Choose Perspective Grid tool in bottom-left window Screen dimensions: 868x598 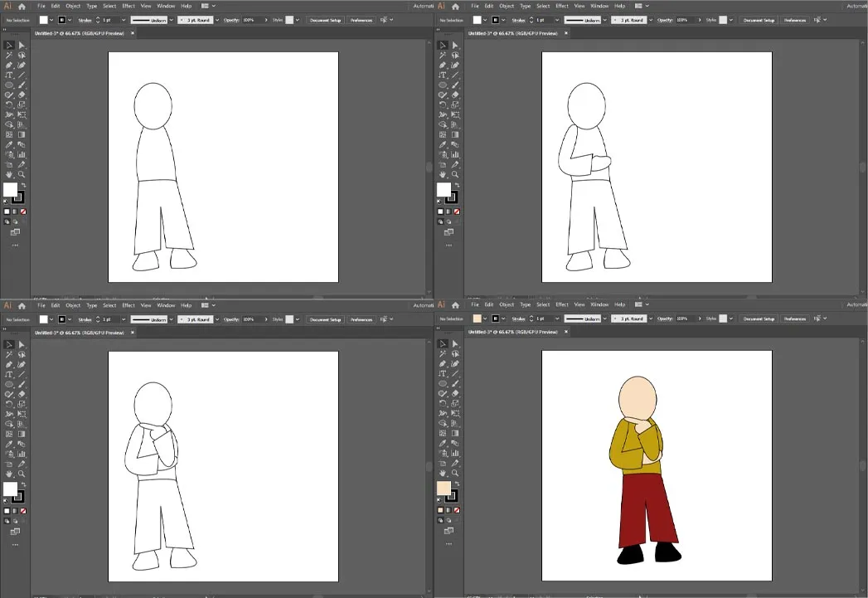[22, 425]
